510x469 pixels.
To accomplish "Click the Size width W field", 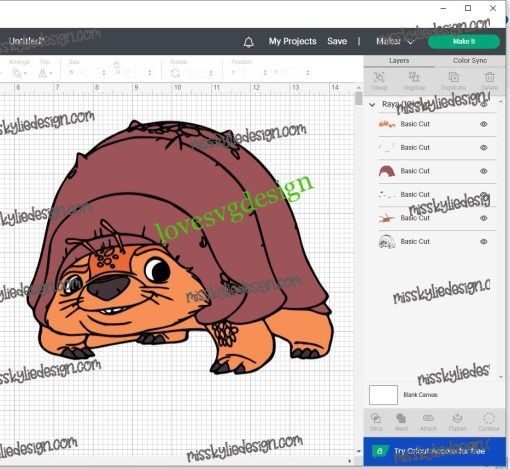I will 87,72.
